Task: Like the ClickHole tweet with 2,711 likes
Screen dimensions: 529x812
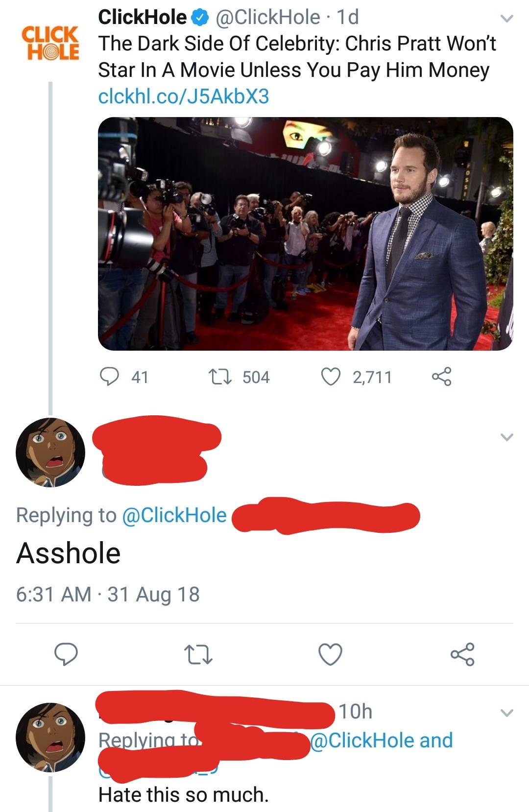Action: pos(331,377)
